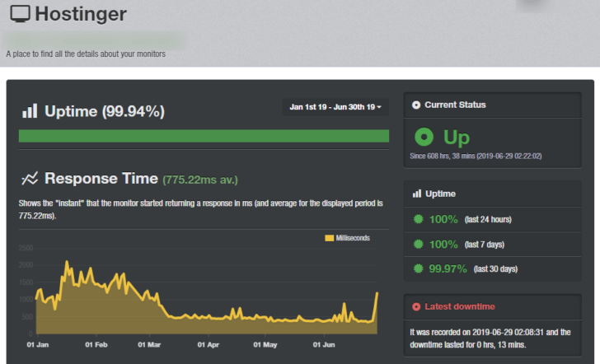Click the 01 Jan axis label

pos(38,345)
